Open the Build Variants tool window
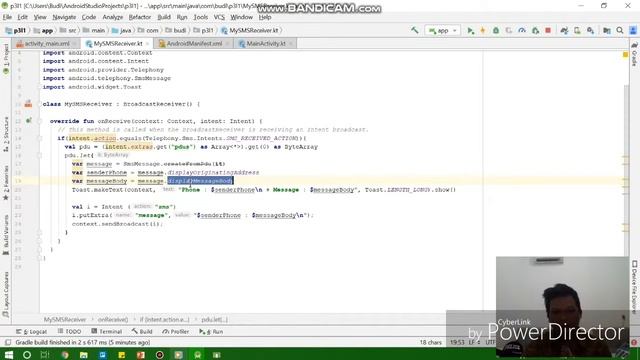Screen dimensions: 640x360 click(6, 235)
